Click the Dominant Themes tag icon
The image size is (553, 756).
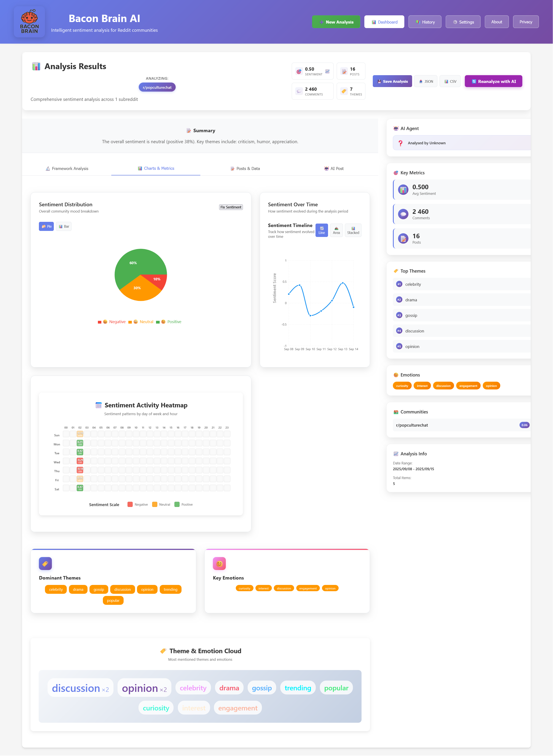point(45,564)
